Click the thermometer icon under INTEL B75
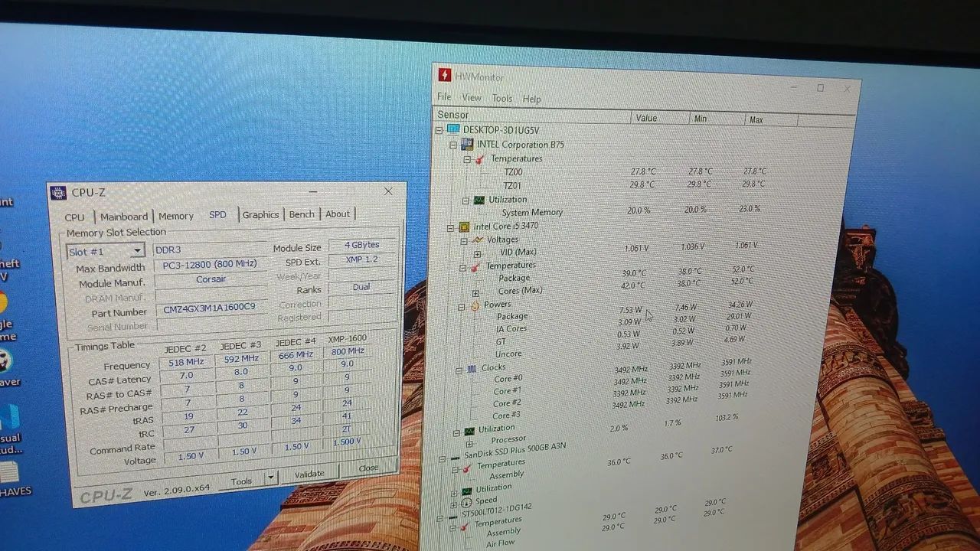The image size is (980, 551). [x=480, y=159]
